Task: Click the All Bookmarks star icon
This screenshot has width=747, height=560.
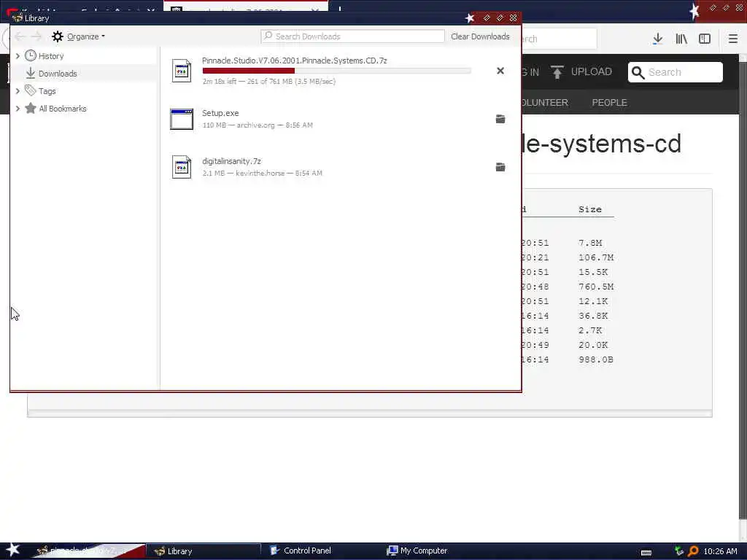Action: 31,108
